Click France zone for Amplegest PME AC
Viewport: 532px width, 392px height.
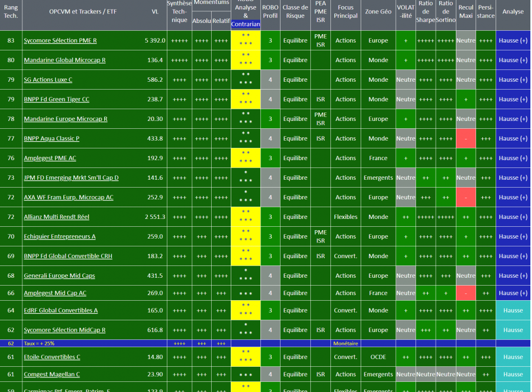click(x=379, y=158)
